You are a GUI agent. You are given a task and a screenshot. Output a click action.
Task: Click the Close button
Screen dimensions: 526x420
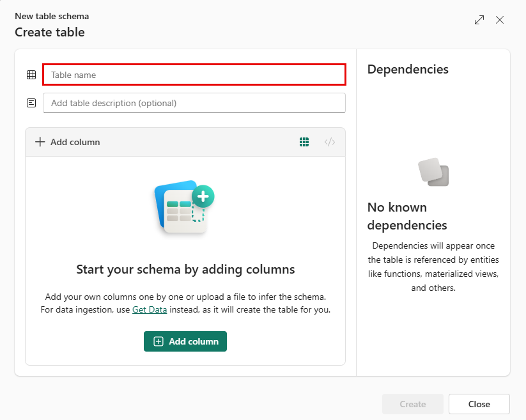479,404
